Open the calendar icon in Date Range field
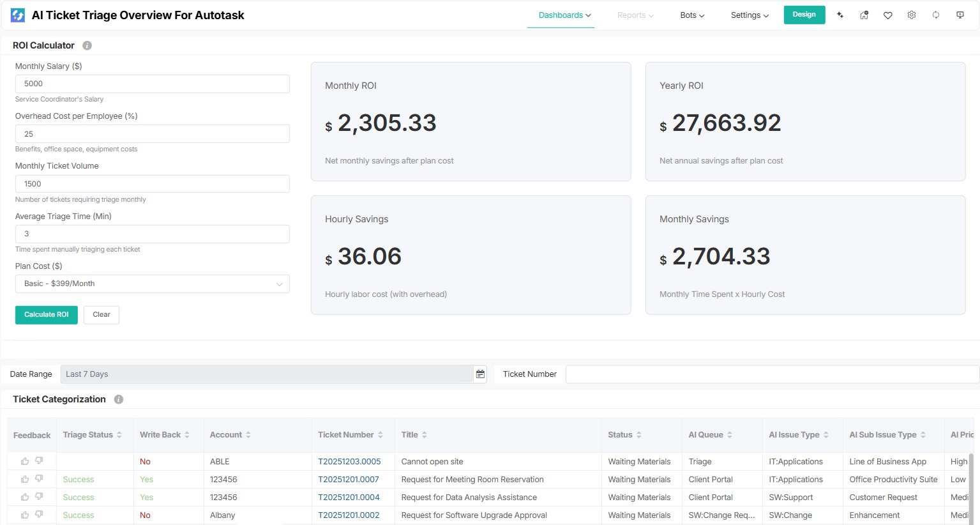Screen dimensions: 980x525 [x=480, y=374]
